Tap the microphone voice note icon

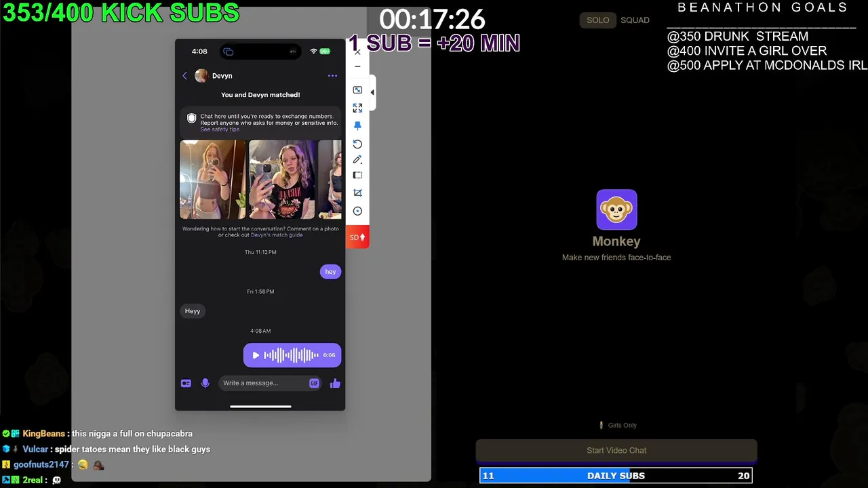click(205, 383)
